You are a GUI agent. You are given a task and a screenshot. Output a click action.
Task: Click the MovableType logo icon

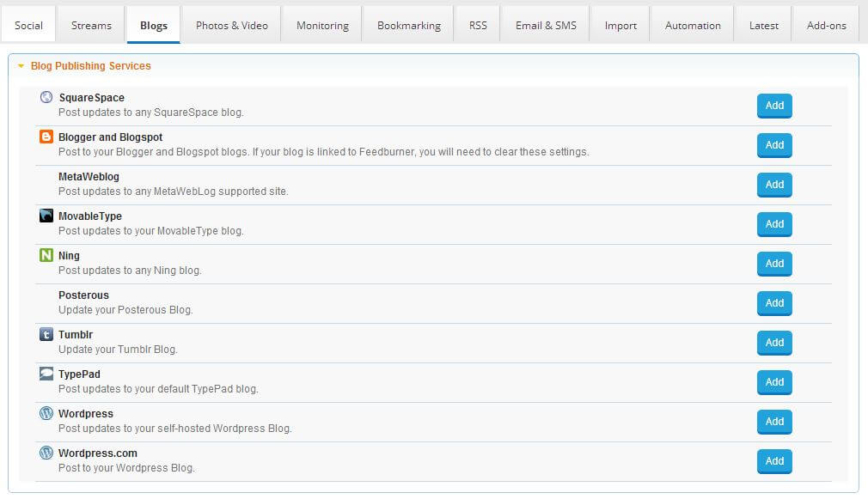click(46, 216)
